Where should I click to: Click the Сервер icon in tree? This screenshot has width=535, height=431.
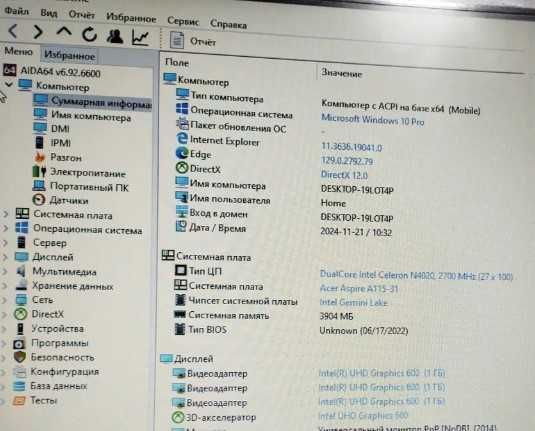tap(21, 243)
